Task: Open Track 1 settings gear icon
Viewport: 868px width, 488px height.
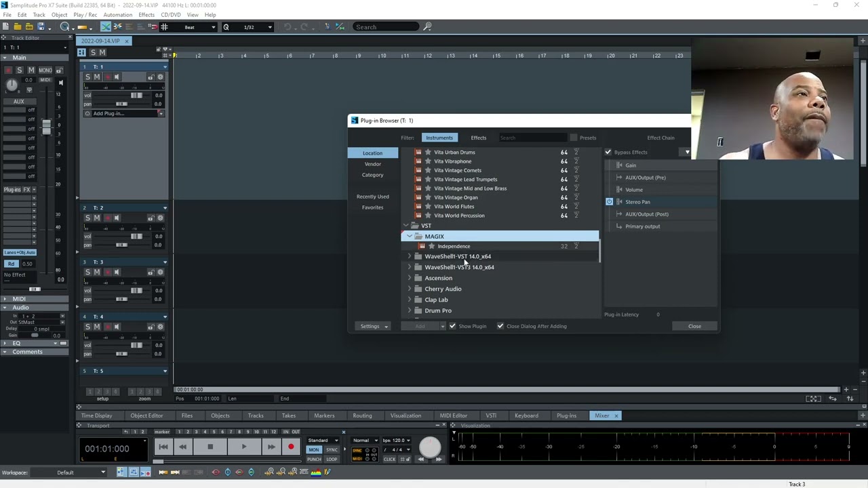Action: point(160,77)
